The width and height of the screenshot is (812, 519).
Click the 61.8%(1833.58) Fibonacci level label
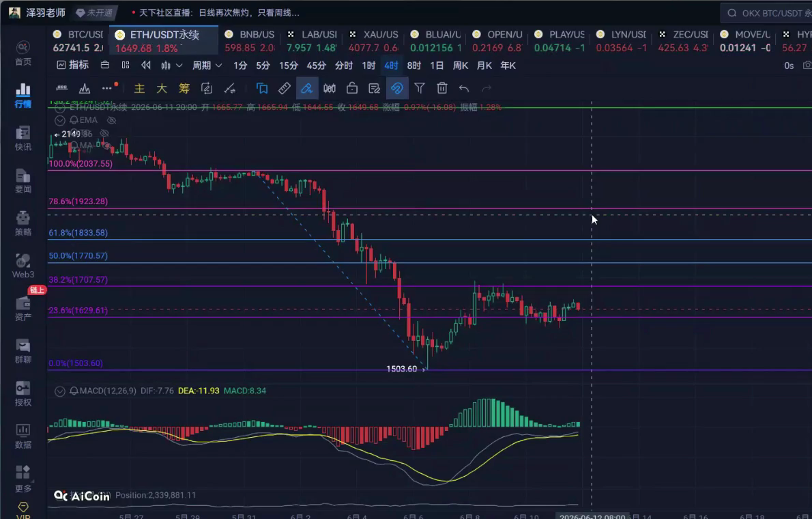pos(78,233)
